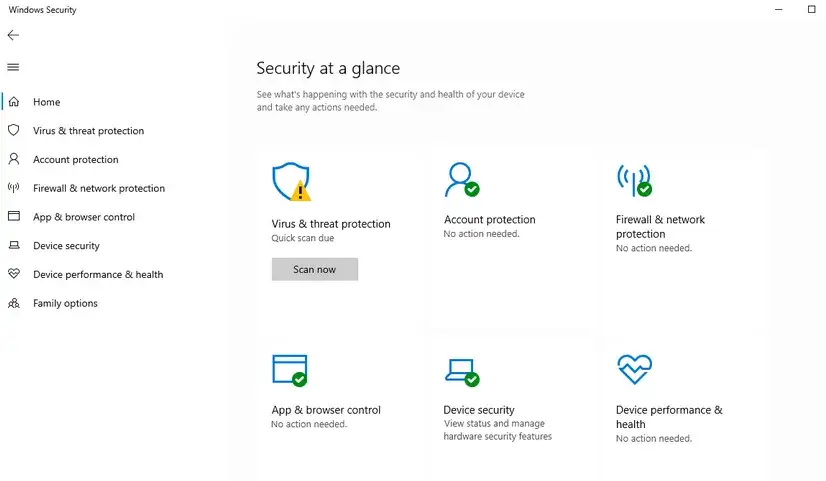826x481 pixels.
Task: Click the Home icon in sidebar
Action: [x=14, y=102]
